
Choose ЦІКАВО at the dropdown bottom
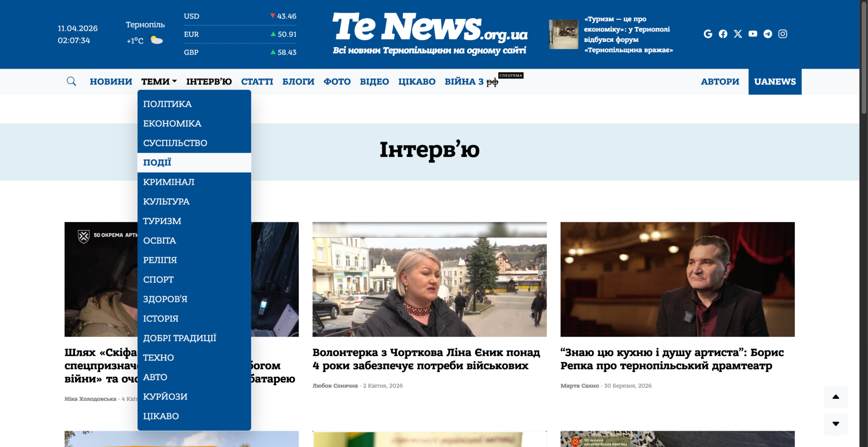[x=194, y=416]
